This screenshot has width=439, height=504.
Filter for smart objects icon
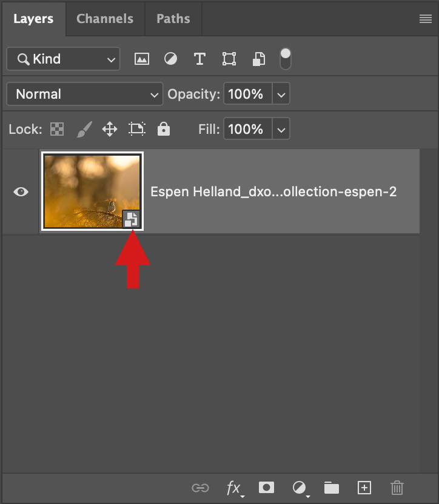pyautogui.click(x=259, y=59)
